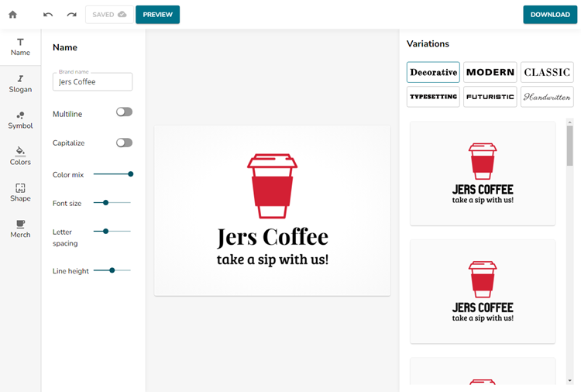Click the coffee cup symbol in main logo
The height and width of the screenshot is (392, 581).
273,186
